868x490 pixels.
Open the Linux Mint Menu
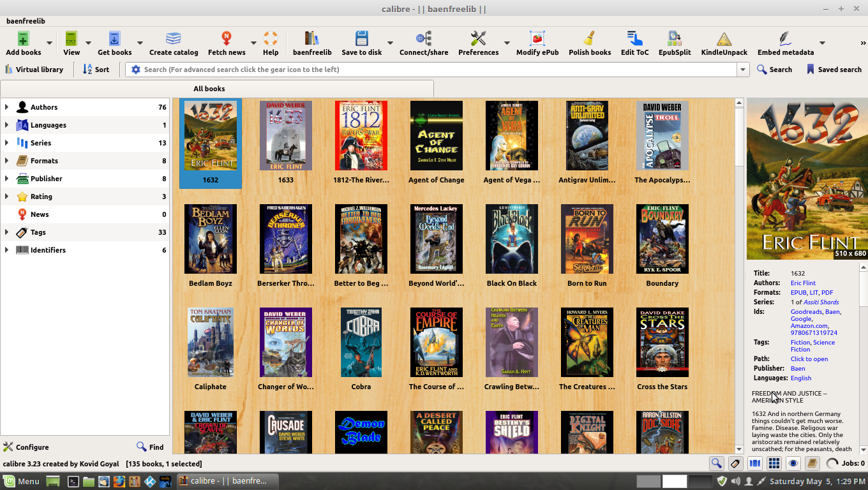[x=22, y=481]
